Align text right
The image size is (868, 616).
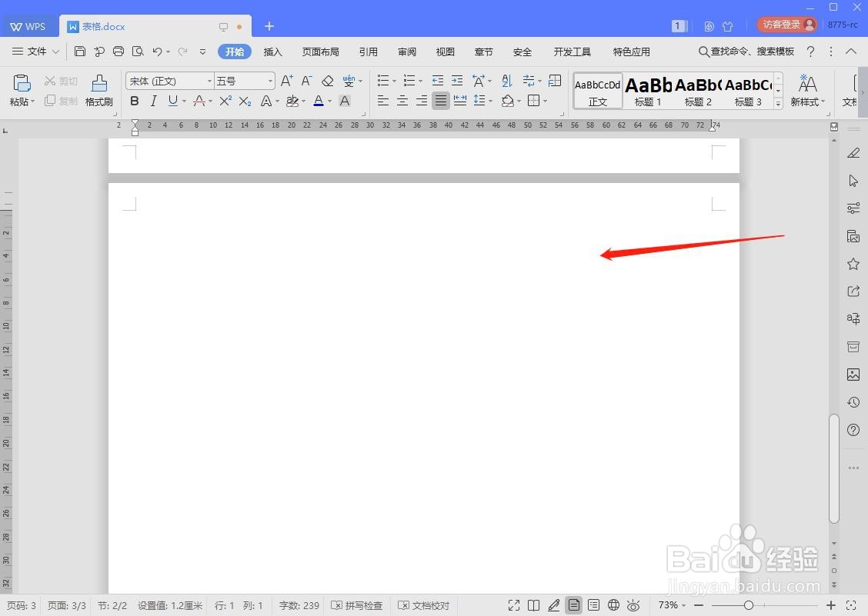click(421, 100)
